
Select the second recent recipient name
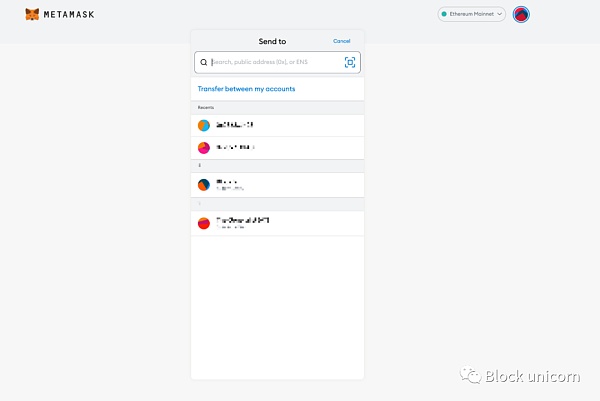[235, 147]
